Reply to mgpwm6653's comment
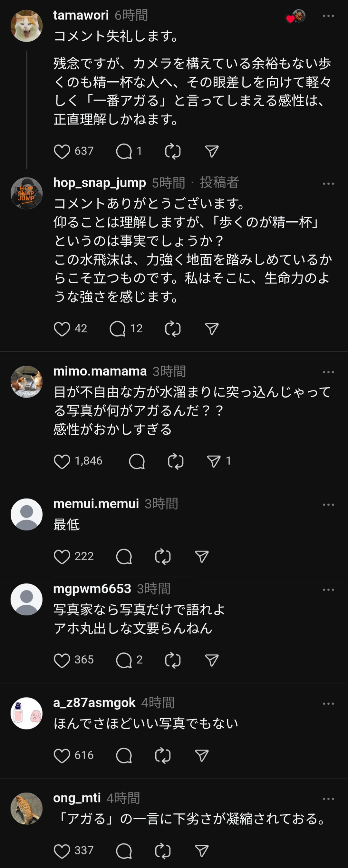 pyautogui.click(x=124, y=660)
